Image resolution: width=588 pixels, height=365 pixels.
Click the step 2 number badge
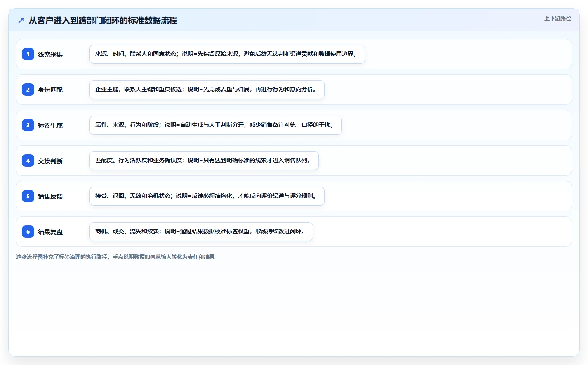(28, 90)
